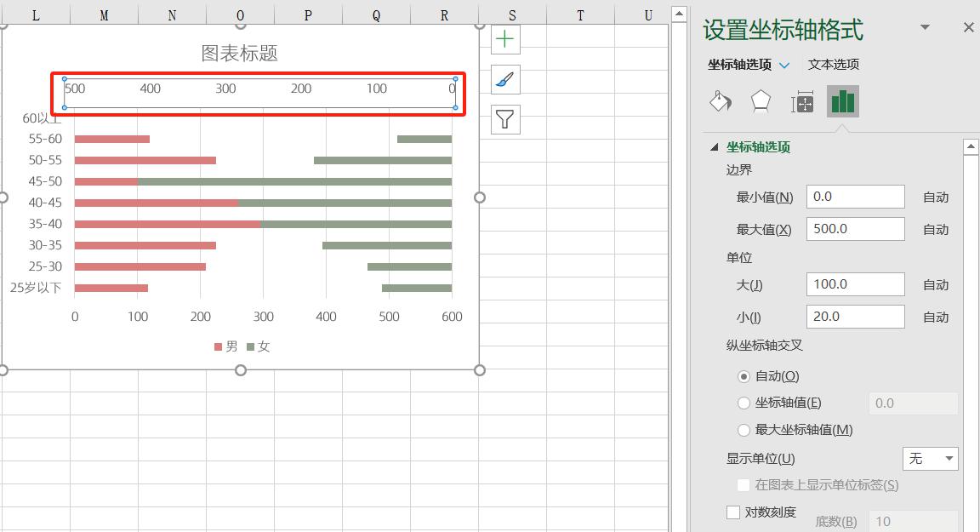Click the pane scrollbar up arrow
This screenshot has height=532, width=980.
971,147
